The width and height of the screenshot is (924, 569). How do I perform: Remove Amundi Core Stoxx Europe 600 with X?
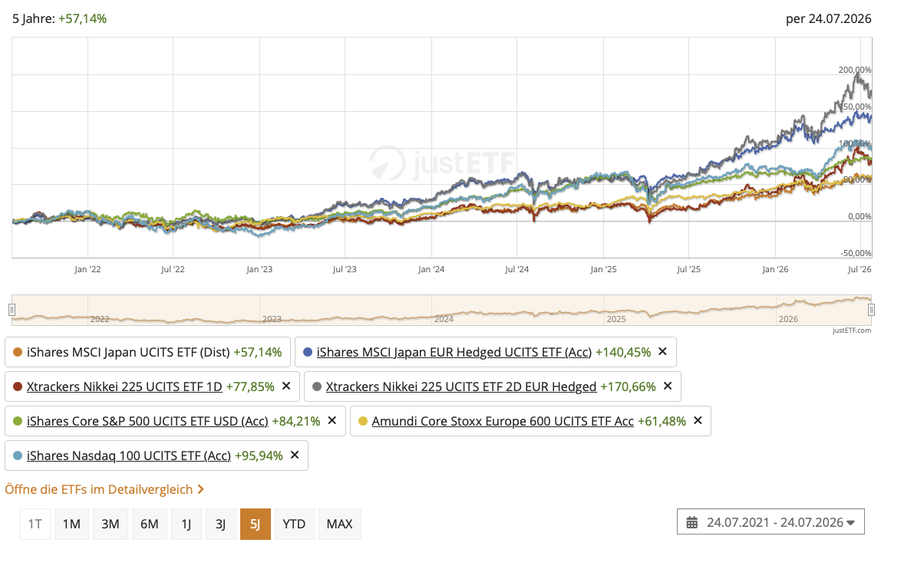click(698, 420)
